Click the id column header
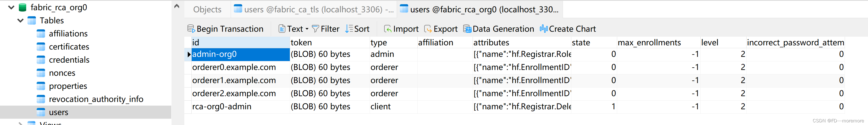Viewport: 868px width, 125px height. [x=241, y=42]
